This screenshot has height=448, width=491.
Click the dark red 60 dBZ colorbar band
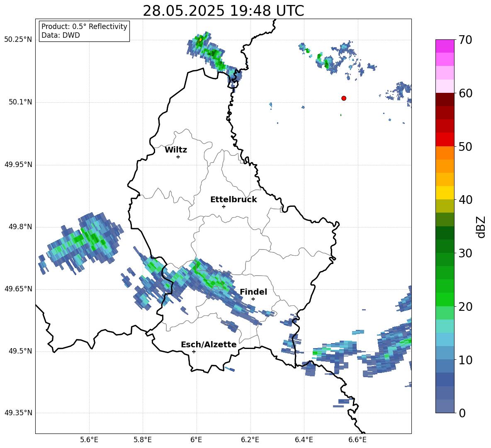pyautogui.click(x=445, y=99)
